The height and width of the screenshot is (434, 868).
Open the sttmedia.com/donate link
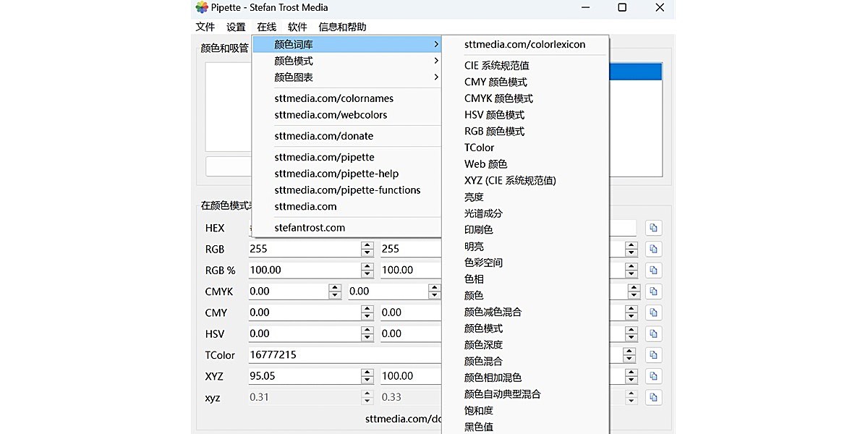pyautogui.click(x=324, y=136)
